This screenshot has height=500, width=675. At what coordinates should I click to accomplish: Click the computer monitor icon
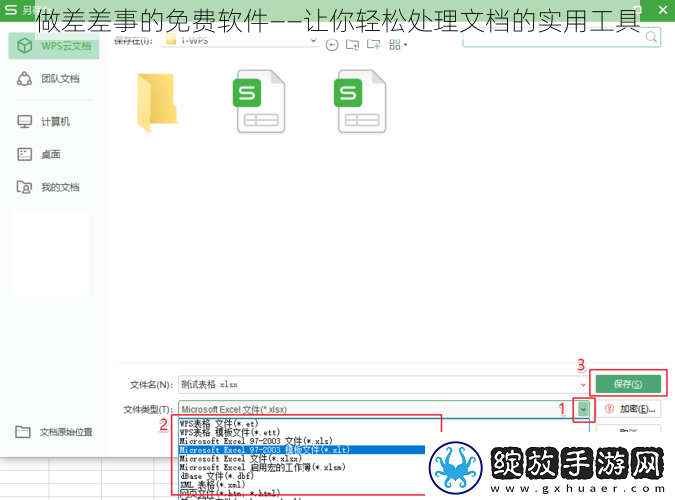click(x=25, y=122)
